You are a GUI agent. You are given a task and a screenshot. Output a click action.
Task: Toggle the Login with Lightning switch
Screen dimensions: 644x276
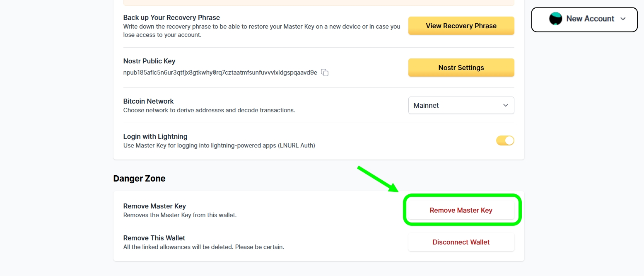click(x=505, y=140)
